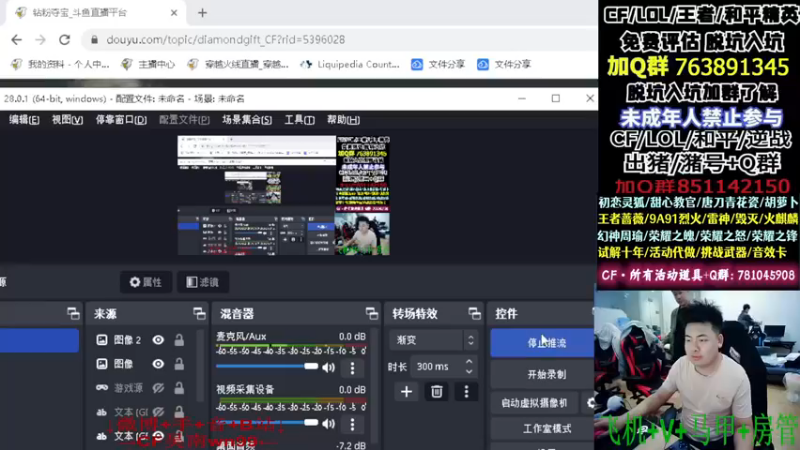Screen dimensions: 800x450
Task: Click the browser forward arrow
Action: point(40,40)
